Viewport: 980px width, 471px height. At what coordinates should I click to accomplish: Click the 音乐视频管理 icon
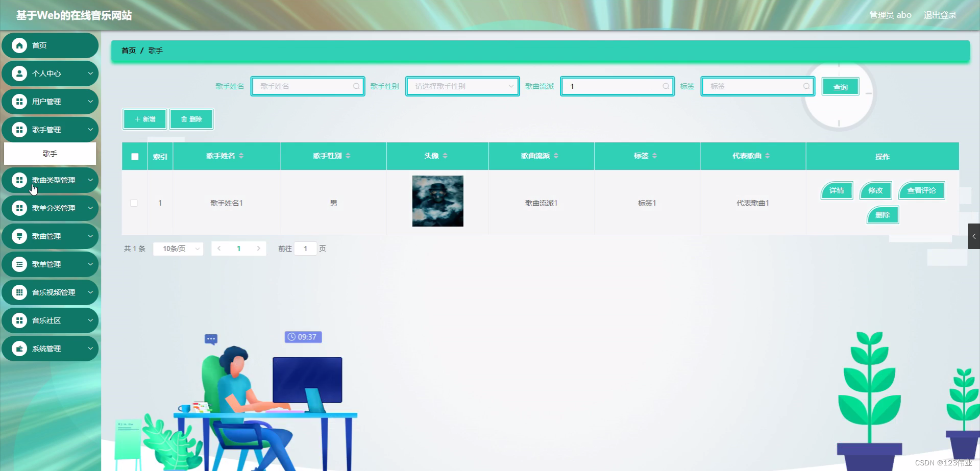tap(19, 292)
